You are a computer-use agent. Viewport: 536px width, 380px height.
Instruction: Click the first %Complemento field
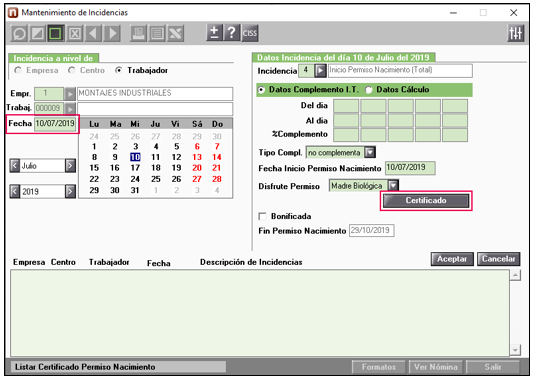[x=346, y=135]
